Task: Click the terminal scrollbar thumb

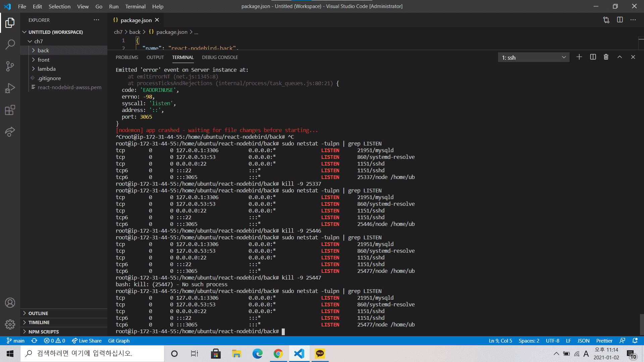Action: tap(641, 324)
